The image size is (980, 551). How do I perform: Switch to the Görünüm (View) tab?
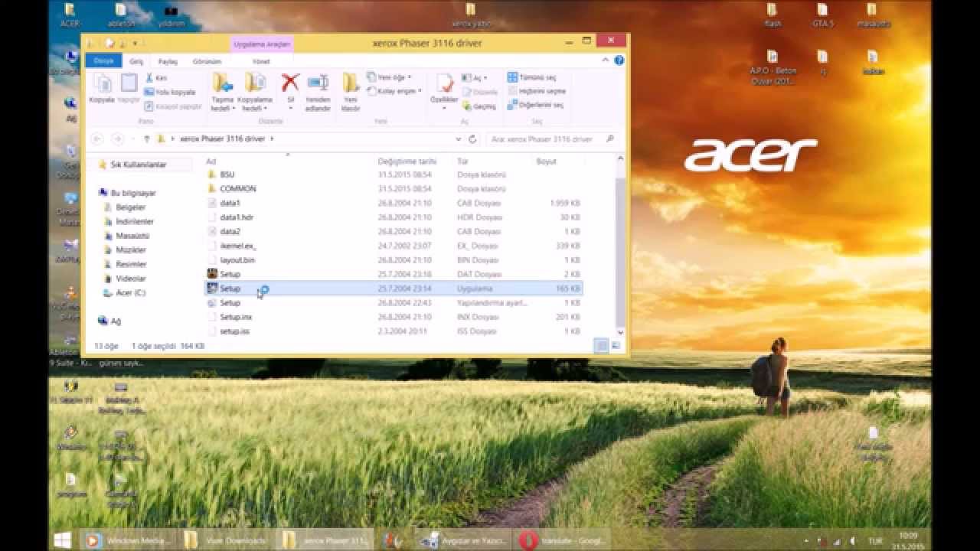click(207, 61)
